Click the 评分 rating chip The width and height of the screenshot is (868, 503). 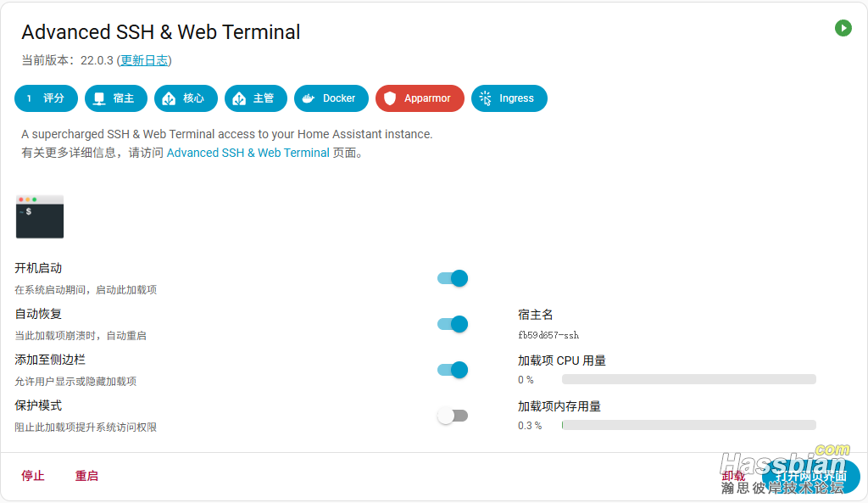pyautogui.click(x=46, y=98)
